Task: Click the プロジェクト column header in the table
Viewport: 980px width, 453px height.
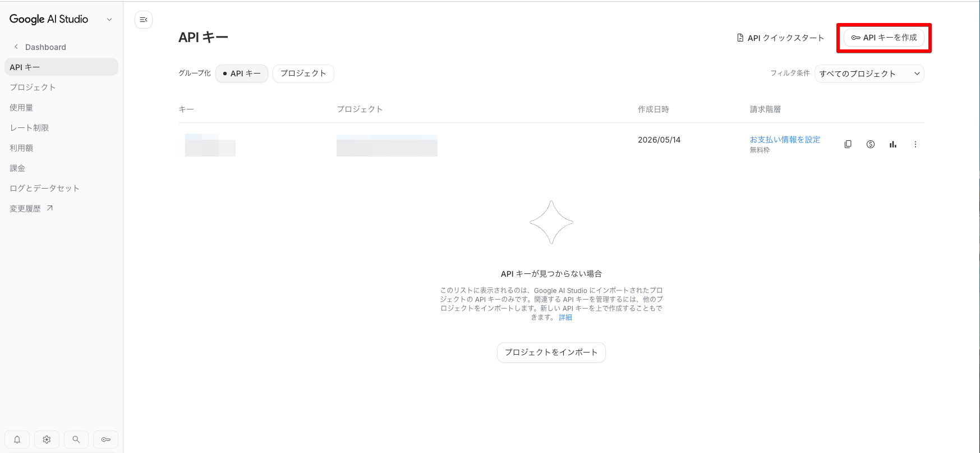Action: click(x=360, y=109)
